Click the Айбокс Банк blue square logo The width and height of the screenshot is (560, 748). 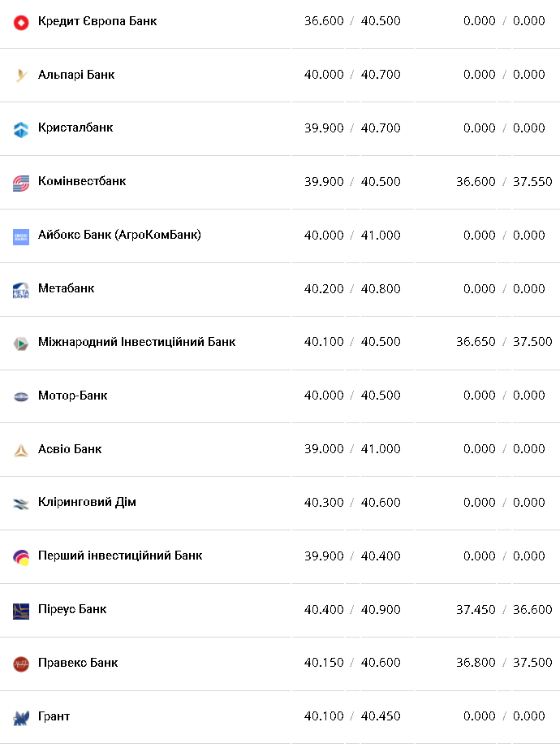tap(21, 236)
